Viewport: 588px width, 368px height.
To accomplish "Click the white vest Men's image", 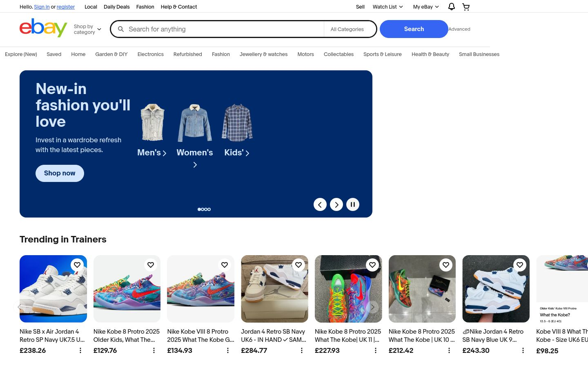I will click(x=152, y=122).
